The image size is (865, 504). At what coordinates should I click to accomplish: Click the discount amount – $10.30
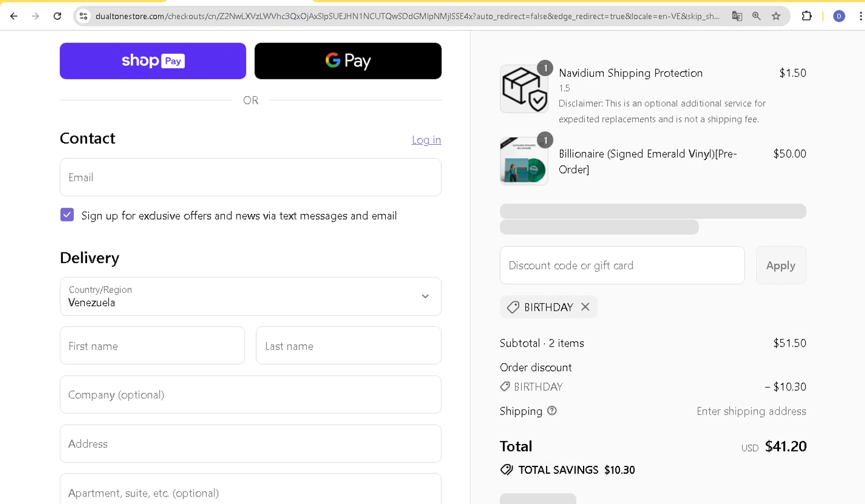coord(785,386)
